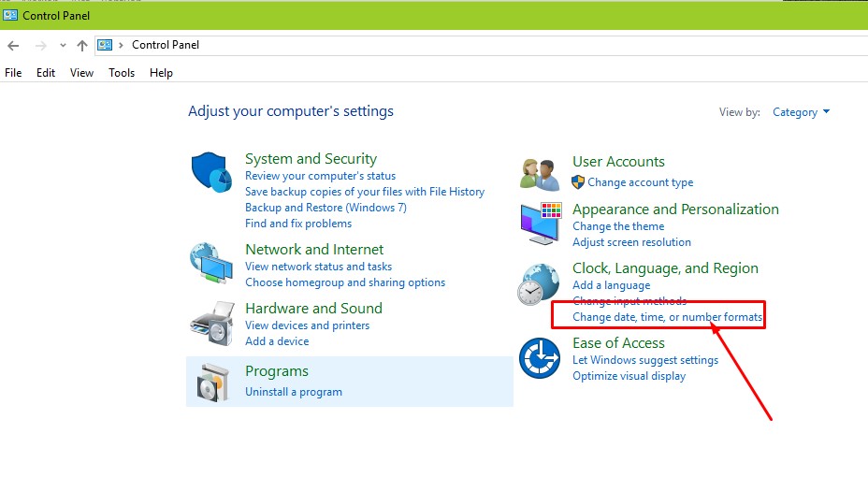Click Change date, time, or number formats
Screen dimensions: 868x477
click(x=667, y=317)
